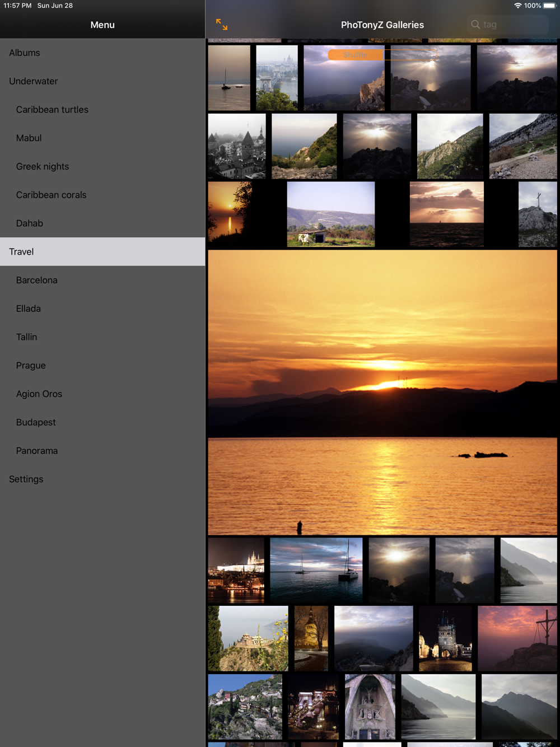This screenshot has height=747, width=560.
Task: Open the lone sailboat on misty water photo
Action: (229, 78)
